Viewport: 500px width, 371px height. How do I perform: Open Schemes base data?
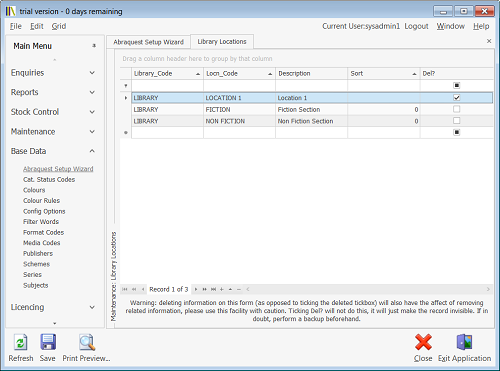coord(36,264)
